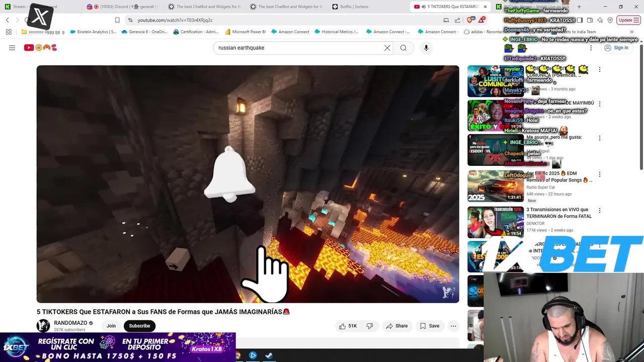Start voice search with microphone icon
Image resolution: width=644 pixels, height=362 pixels.
[426, 48]
